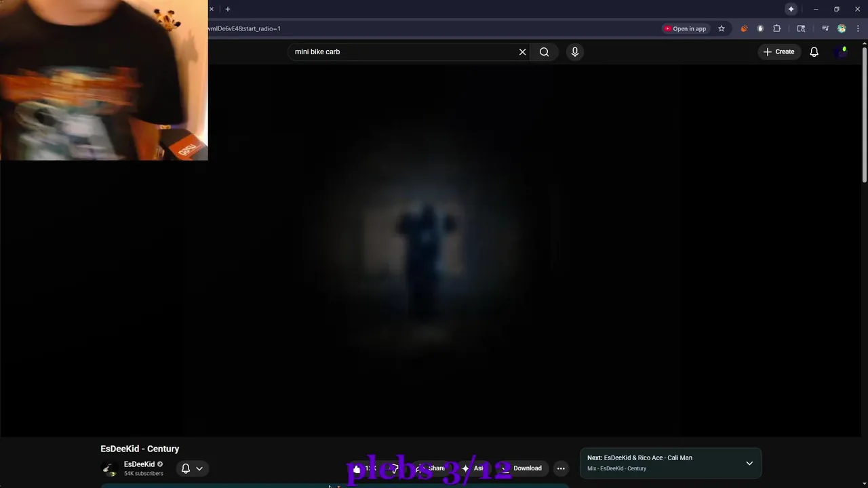
Task: Click the magnifying glass search button
Action: click(544, 52)
